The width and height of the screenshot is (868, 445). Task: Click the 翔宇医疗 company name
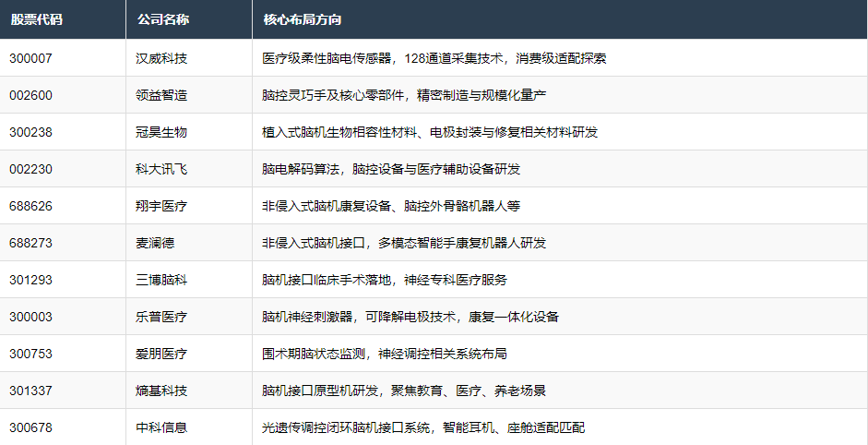[161, 206]
